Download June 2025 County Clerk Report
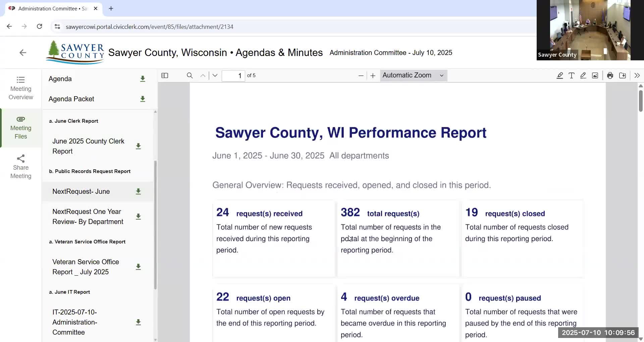The height and width of the screenshot is (342, 644). tap(138, 146)
